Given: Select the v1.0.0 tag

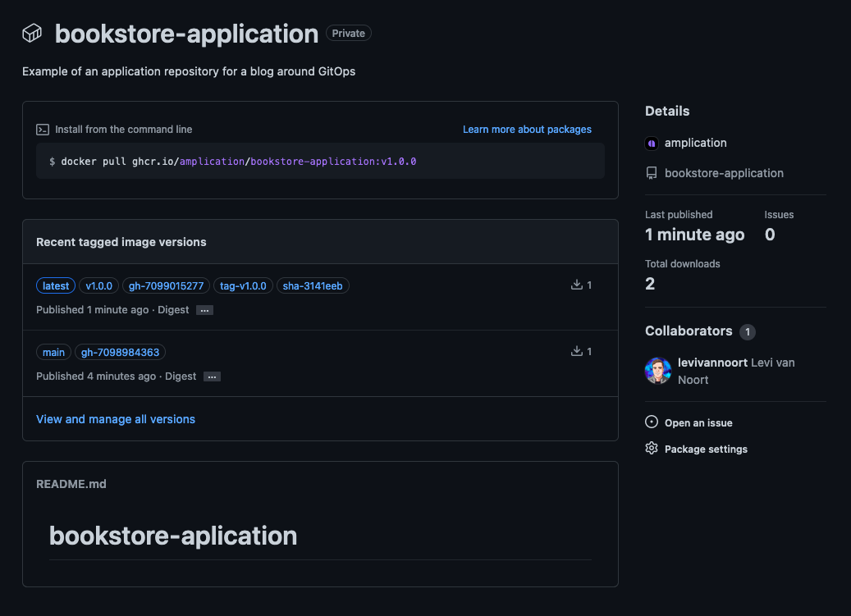Looking at the screenshot, I should pyautogui.click(x=98, y=285).
